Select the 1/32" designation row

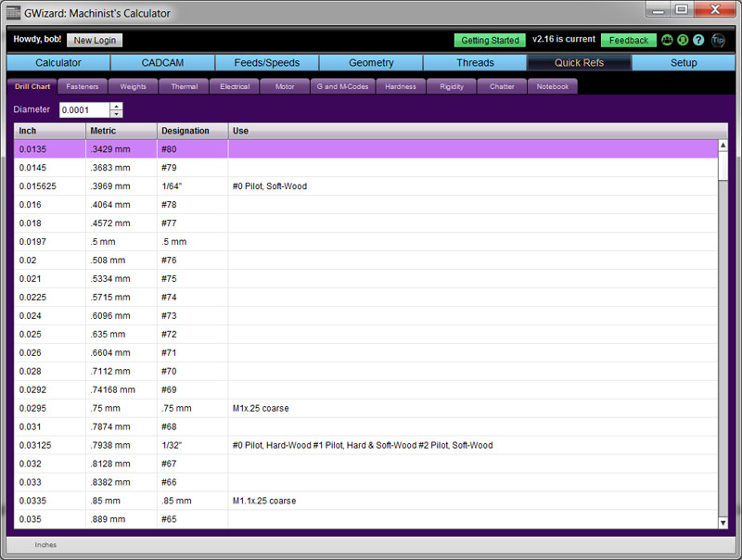[365, 445]
